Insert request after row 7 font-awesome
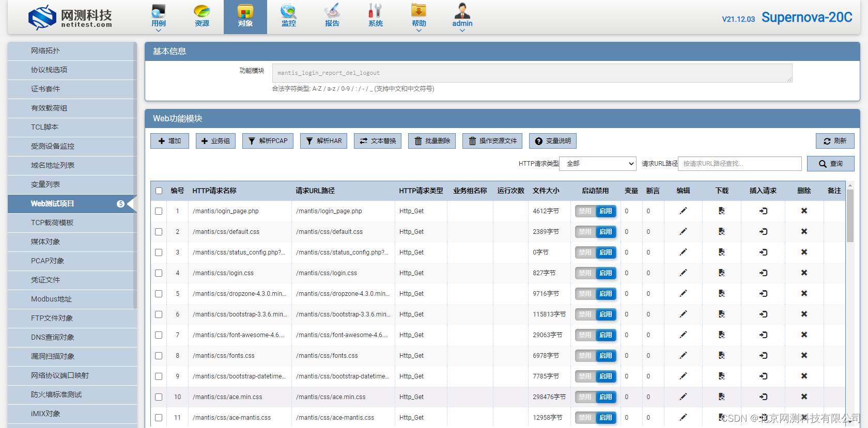The image size is (868, 428). pyautogui.click(x=763, y=335)
